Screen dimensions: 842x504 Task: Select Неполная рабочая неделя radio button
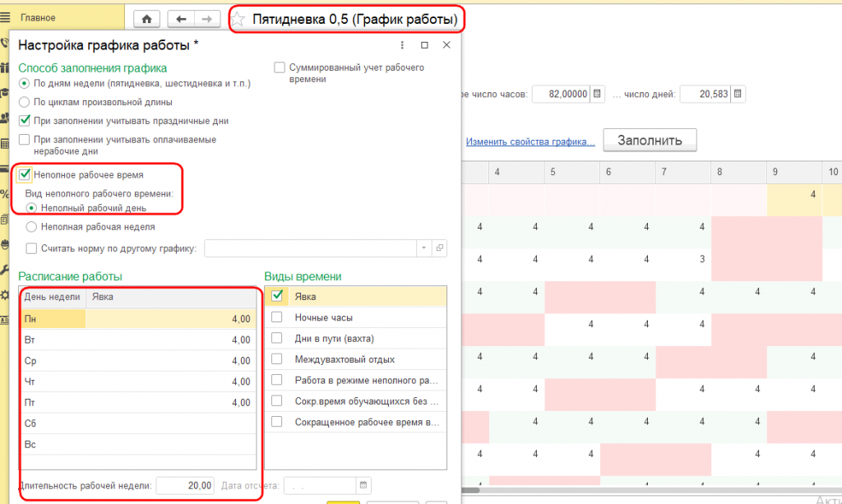pyautogui.click(x=31, y=227)
